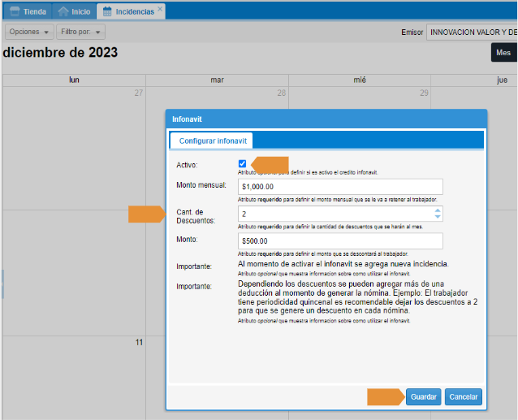Image resolution: width=518 pixels, height=420 pixels.
Task: Click the Monto mensual input field
Action: [x=340, y=187]
